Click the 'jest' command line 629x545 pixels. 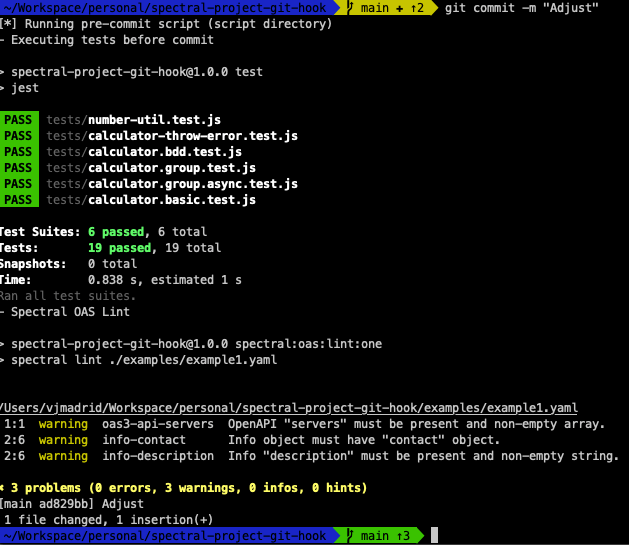coord(25,88)
